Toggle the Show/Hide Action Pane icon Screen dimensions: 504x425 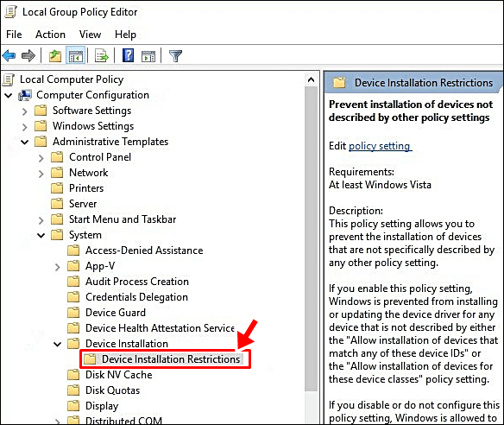click(148, 56)
